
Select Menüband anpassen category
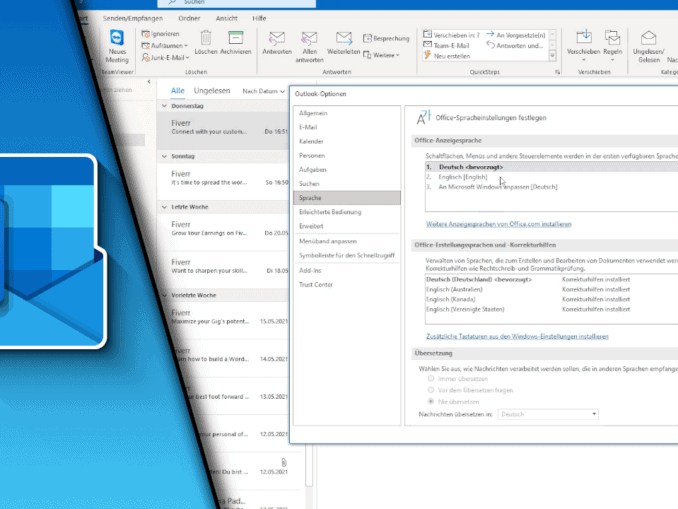(347, 241)
